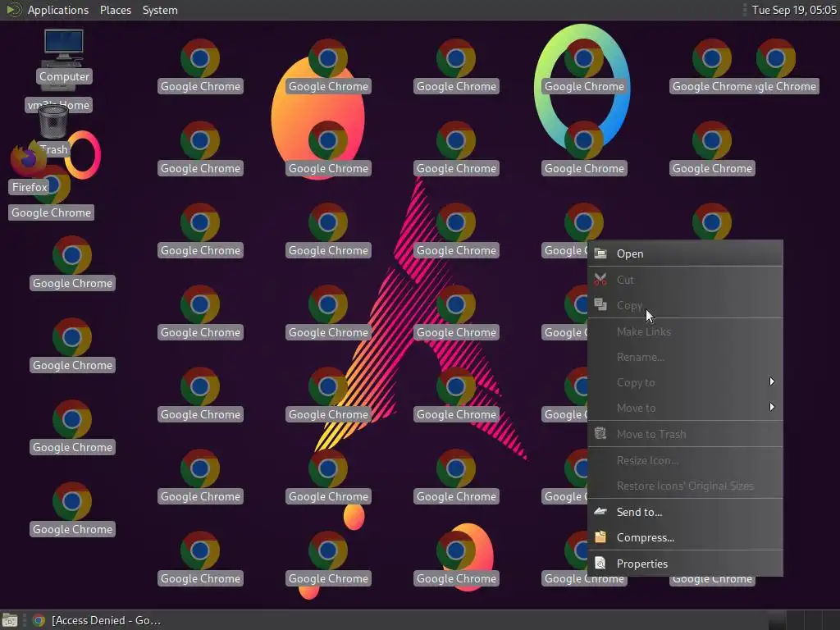Choose Rename... in the context menu
840x630 pixels.
click(x=685, y=357)
